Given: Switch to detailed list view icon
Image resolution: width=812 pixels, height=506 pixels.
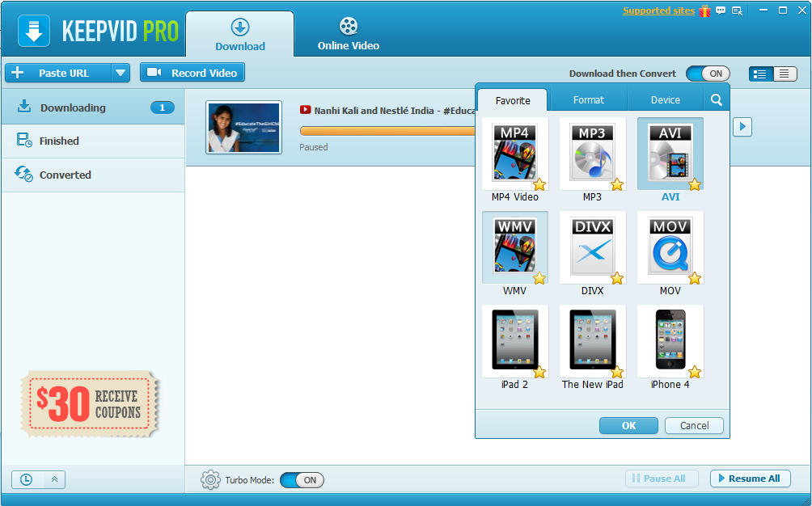Looking at the screenshot, I should tap(760, 74).
